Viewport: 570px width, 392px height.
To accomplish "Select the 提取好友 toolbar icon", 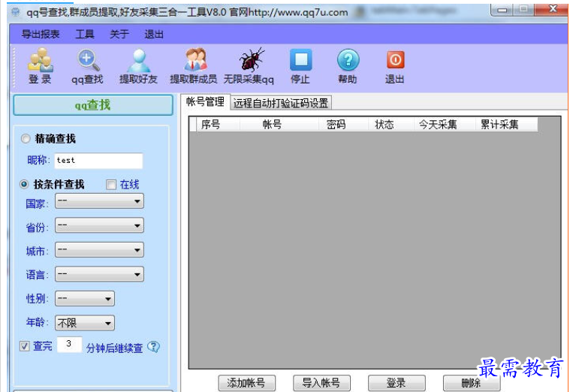I will click(x=138, y=60).
